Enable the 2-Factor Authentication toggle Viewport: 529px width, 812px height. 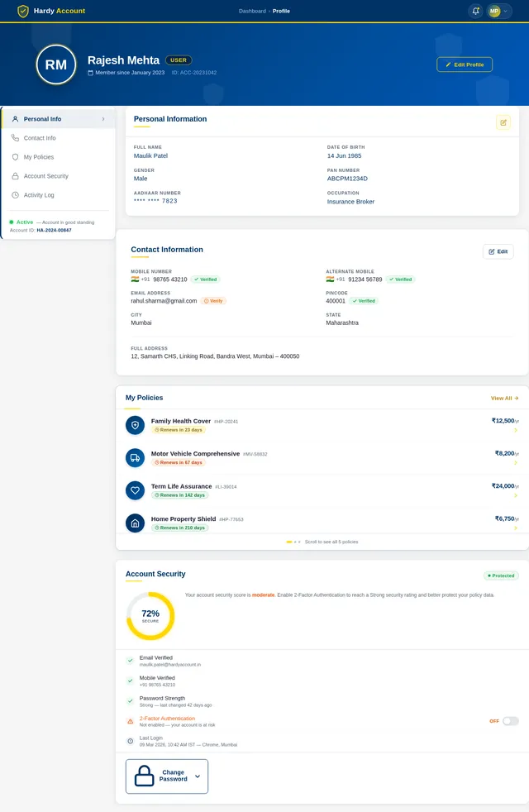pos(510,721)
